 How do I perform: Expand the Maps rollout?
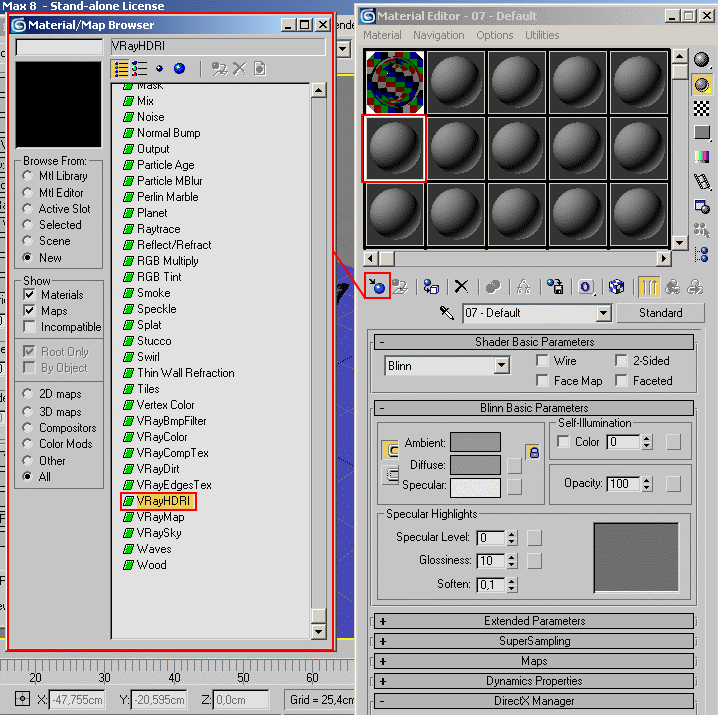click(x=534, y=661)
